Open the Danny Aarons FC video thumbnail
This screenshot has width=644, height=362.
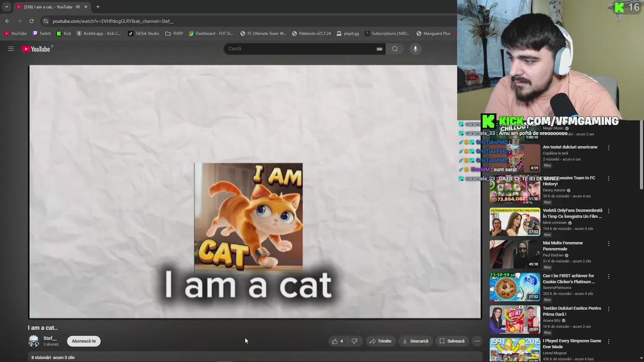[515, 190]
